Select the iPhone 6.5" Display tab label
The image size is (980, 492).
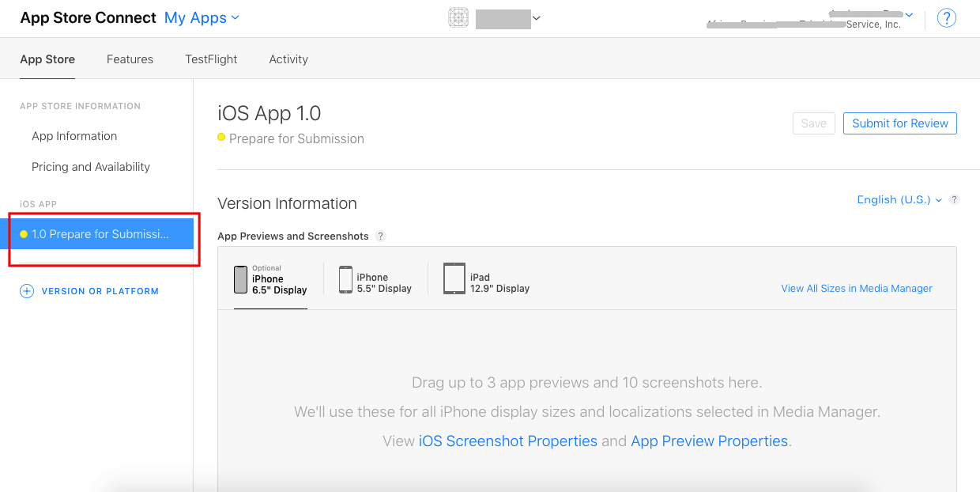(x=280, y=284)
